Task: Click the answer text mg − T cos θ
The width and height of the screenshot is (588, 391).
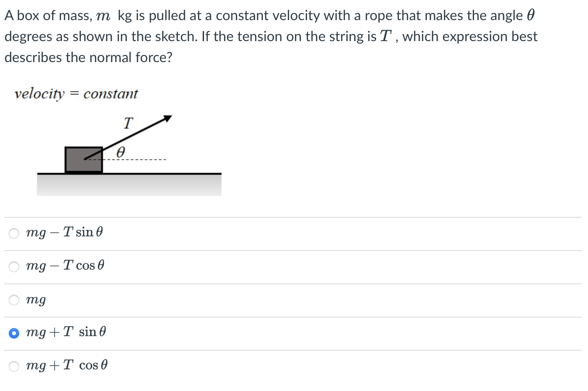Action: (x=65, y=265)
